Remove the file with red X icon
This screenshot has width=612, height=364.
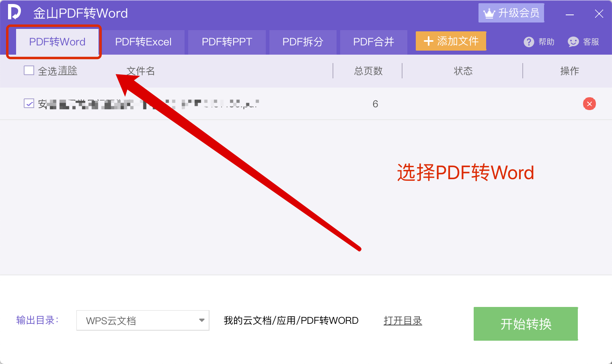click(589, 104)
